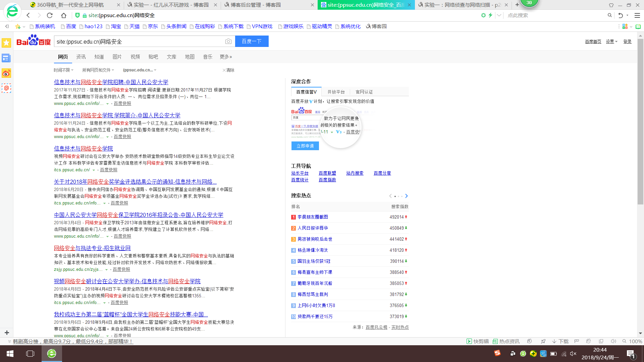Open Windows Start menu
Screen dimensions: 644x362
click(10, 354)
